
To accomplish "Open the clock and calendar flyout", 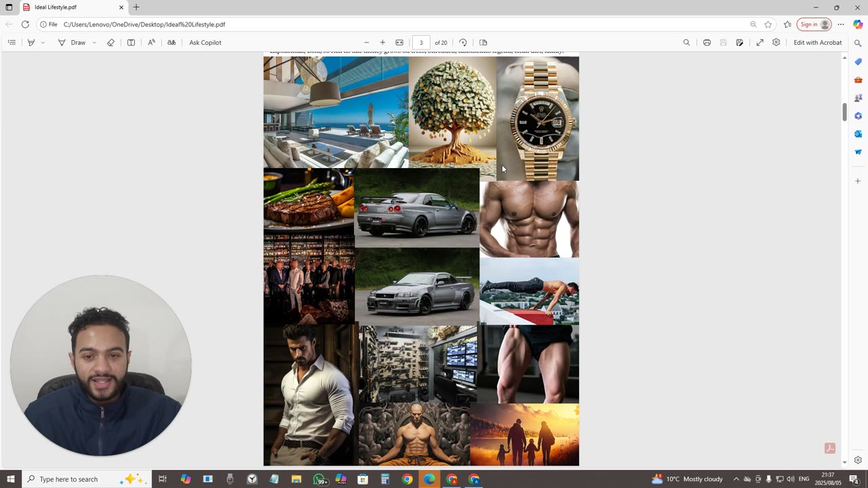I will 828,479.
